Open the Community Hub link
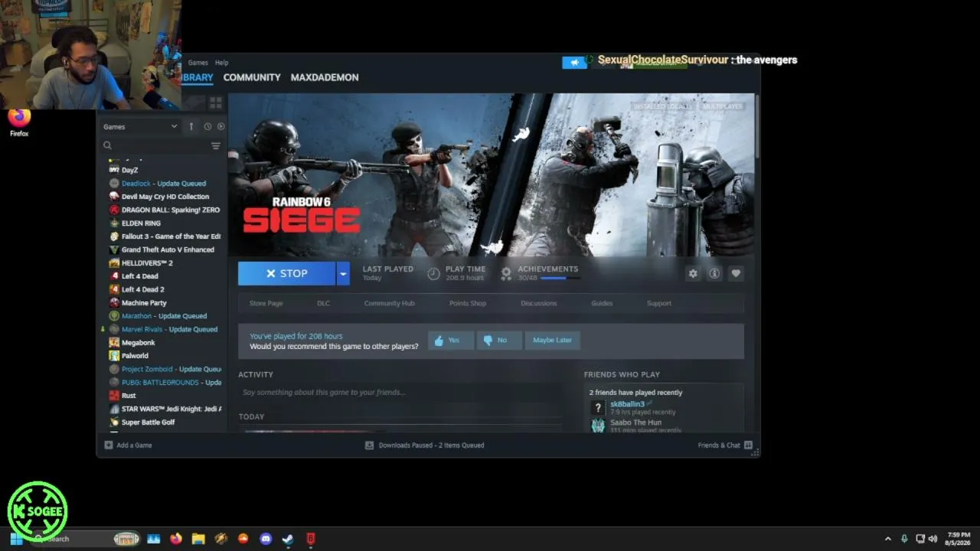The height and width of the screenshot is (551, 980). point(389,303)
